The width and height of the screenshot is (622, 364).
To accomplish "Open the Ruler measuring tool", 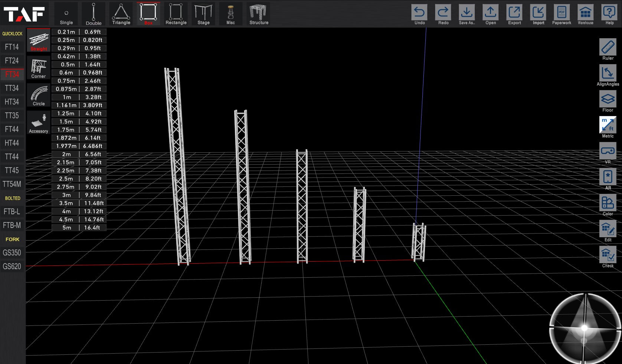I will coord(608,50).
